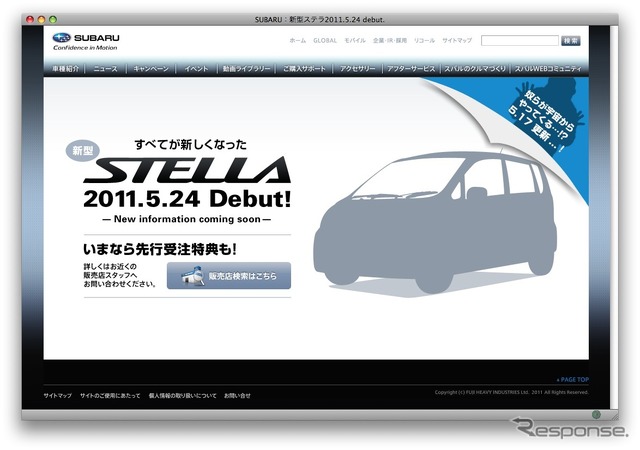Click the dealer building icon in button
The image size is (640, 450).
pyautogui.click(x=192, y=276)
